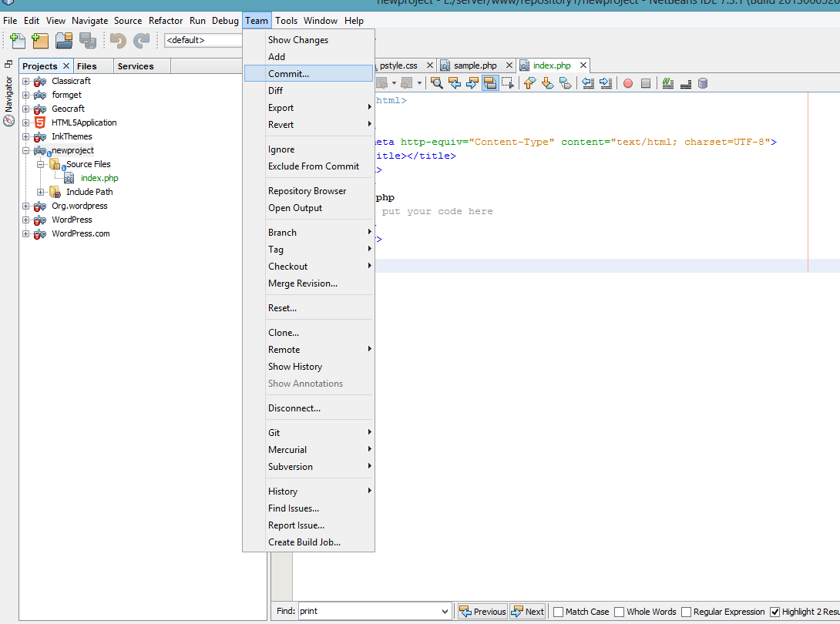Select the Org.wordpress project
The width and height of the screenshot is (840, 624).
(79, 206)
